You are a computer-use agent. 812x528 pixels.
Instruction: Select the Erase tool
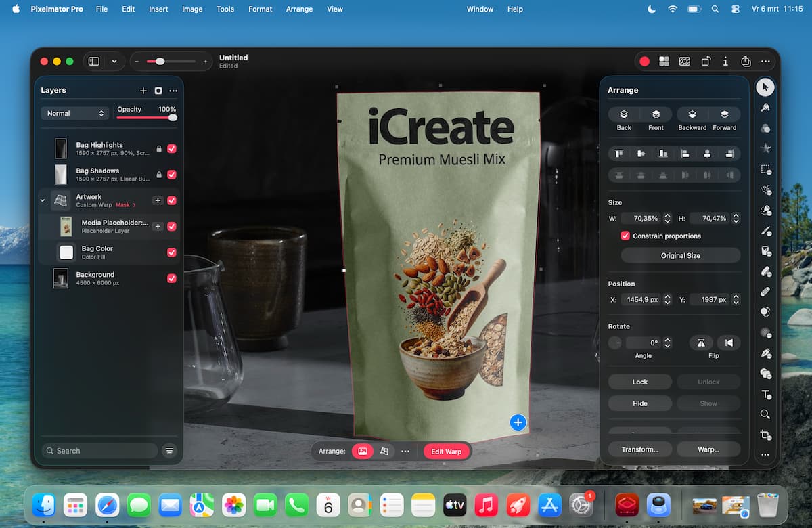765,271
